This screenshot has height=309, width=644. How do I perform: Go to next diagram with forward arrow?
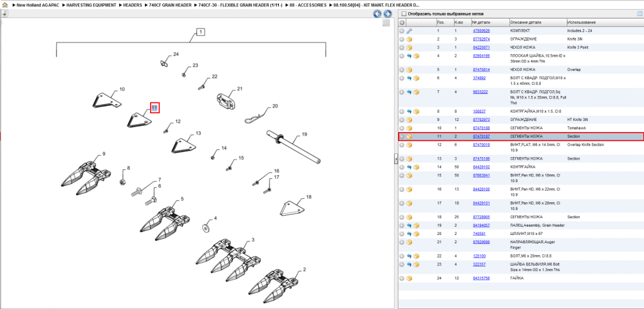387,14
